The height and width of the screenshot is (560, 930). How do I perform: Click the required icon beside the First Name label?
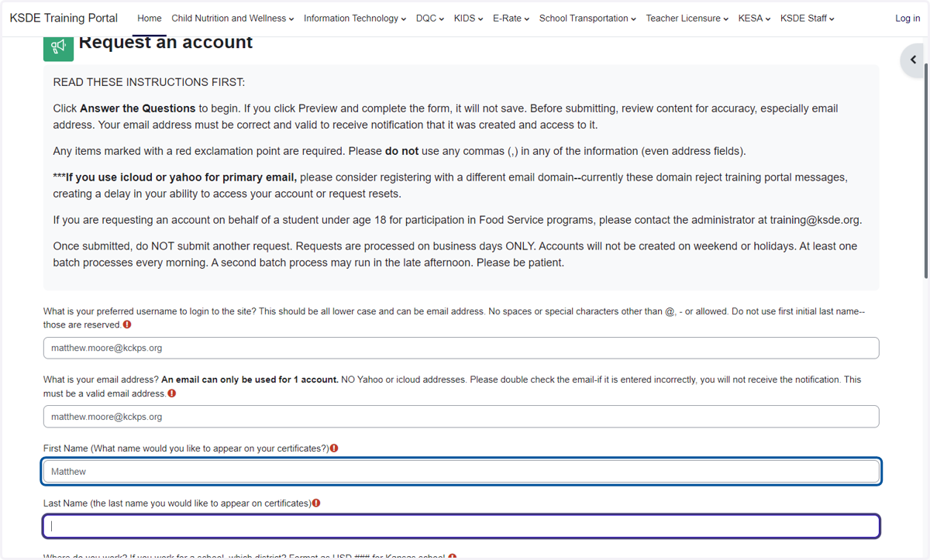click(x=334, y=448)
